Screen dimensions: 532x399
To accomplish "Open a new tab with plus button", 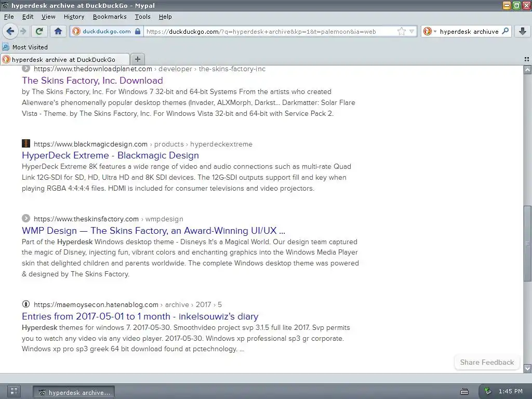I will coord(137,59).
